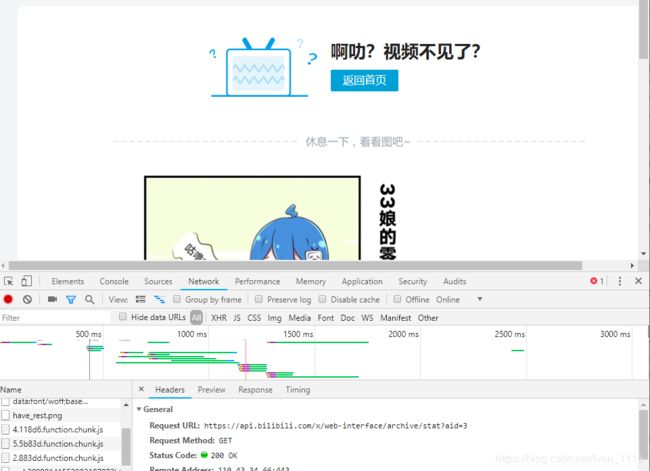Click the confused TV illustration
650x471 pixels.
click(264, 68)
